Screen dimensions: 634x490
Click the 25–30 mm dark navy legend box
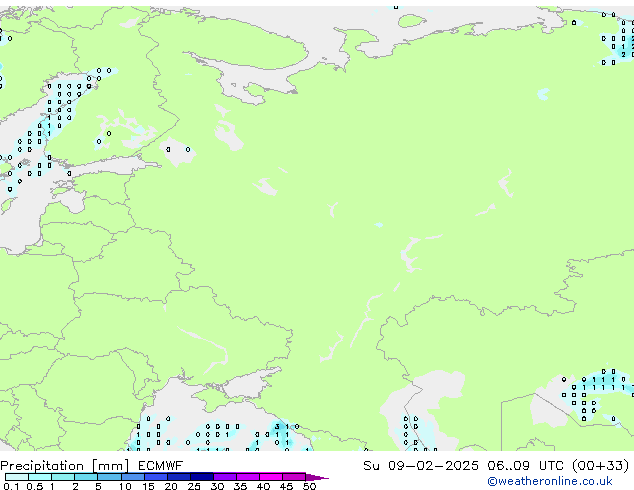(201, 477)
